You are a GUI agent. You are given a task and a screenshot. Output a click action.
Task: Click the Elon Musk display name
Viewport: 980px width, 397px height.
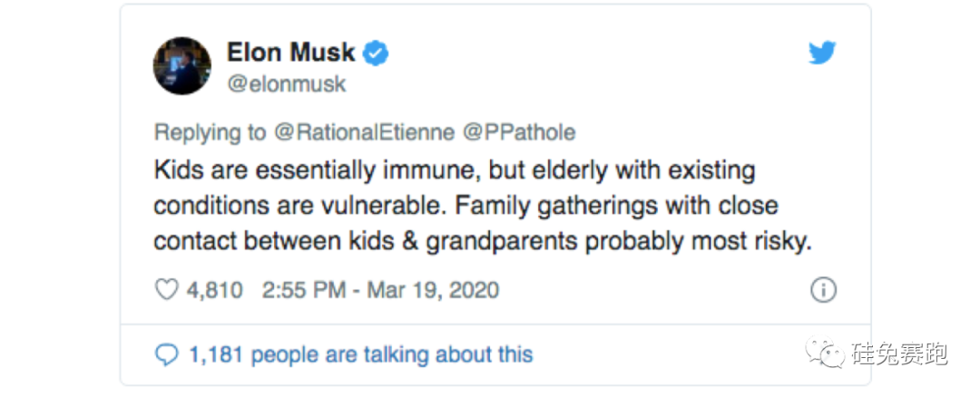(290, 53)
